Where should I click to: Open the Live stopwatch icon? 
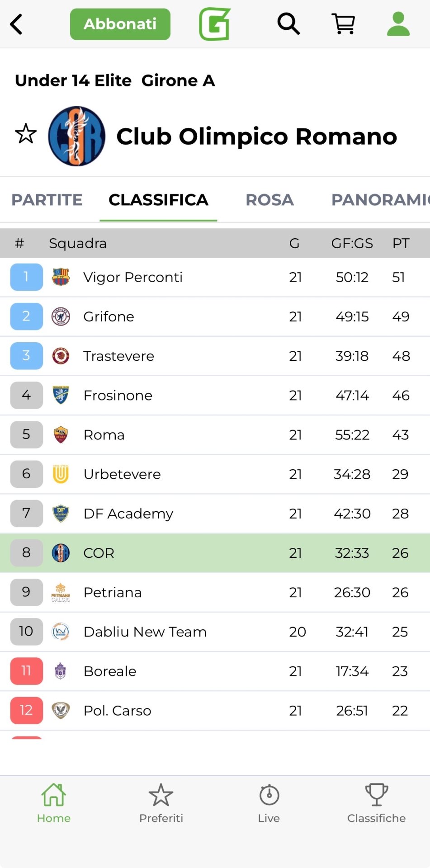pos(269,803)
